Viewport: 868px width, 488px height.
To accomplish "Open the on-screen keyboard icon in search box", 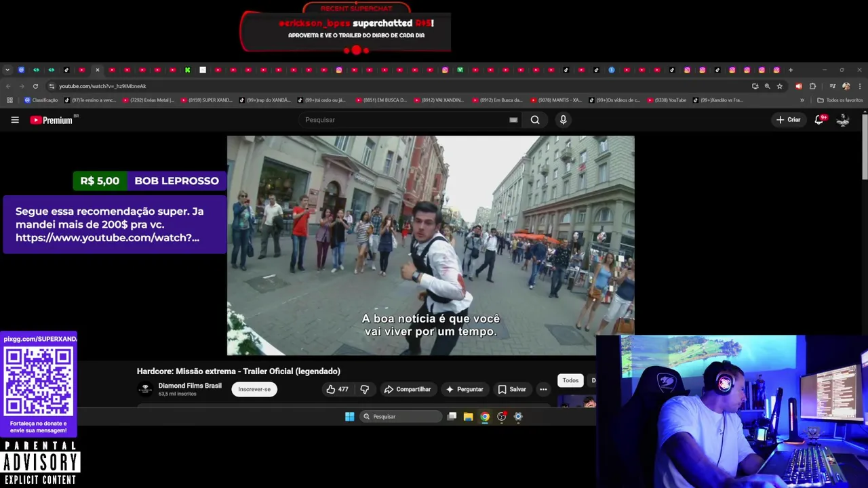I will [513, 120].
